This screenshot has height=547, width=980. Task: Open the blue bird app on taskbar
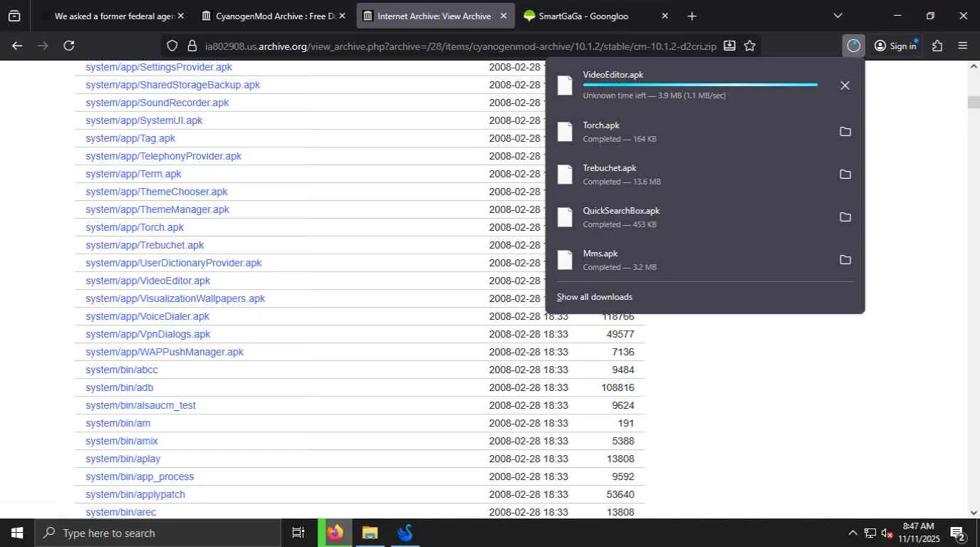405,533
